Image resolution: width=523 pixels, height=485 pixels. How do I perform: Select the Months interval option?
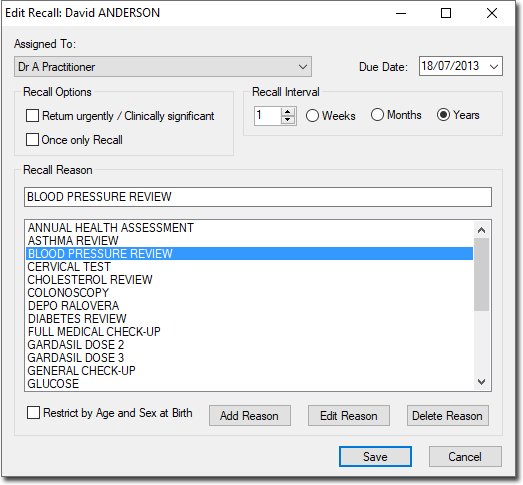[377, 115]
